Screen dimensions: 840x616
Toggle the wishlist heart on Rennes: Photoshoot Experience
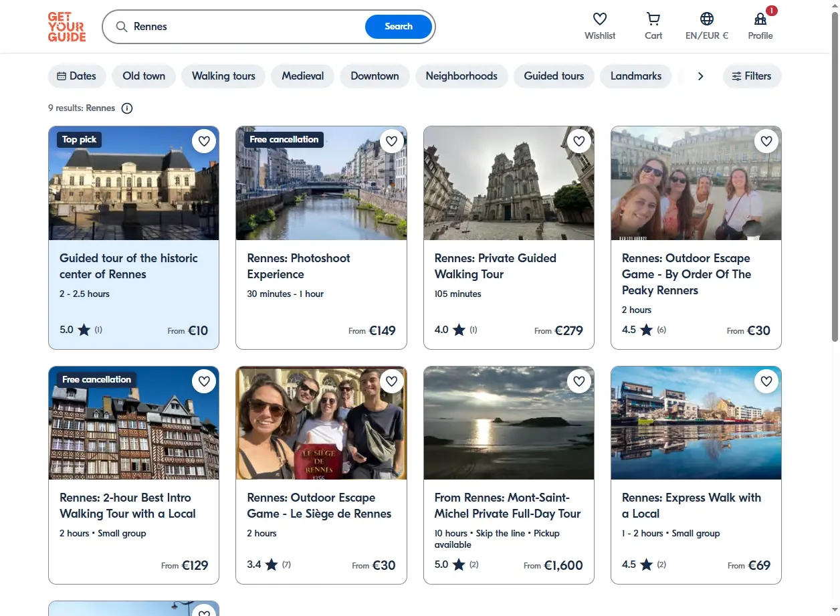392,141
